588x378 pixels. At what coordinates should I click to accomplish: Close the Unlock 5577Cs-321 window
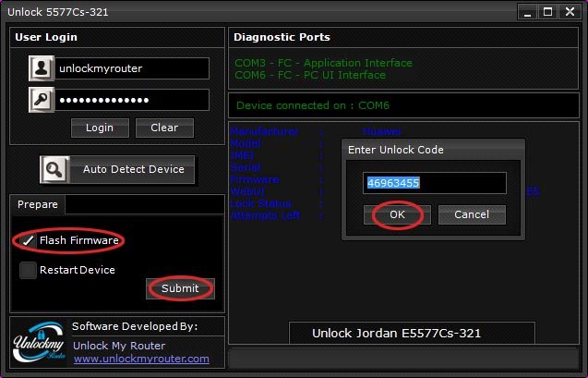click(x=570, y=12)
